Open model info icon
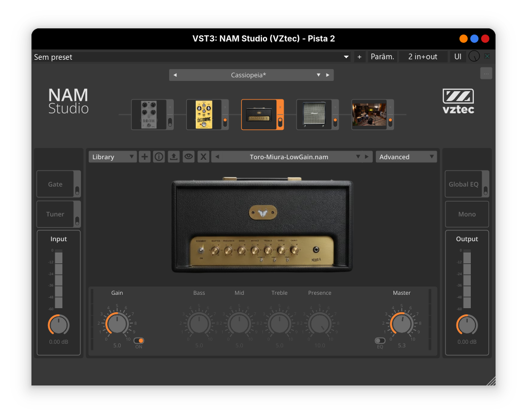Image resolution: width=527 pixels, height=420 pixels. point(159,157)
